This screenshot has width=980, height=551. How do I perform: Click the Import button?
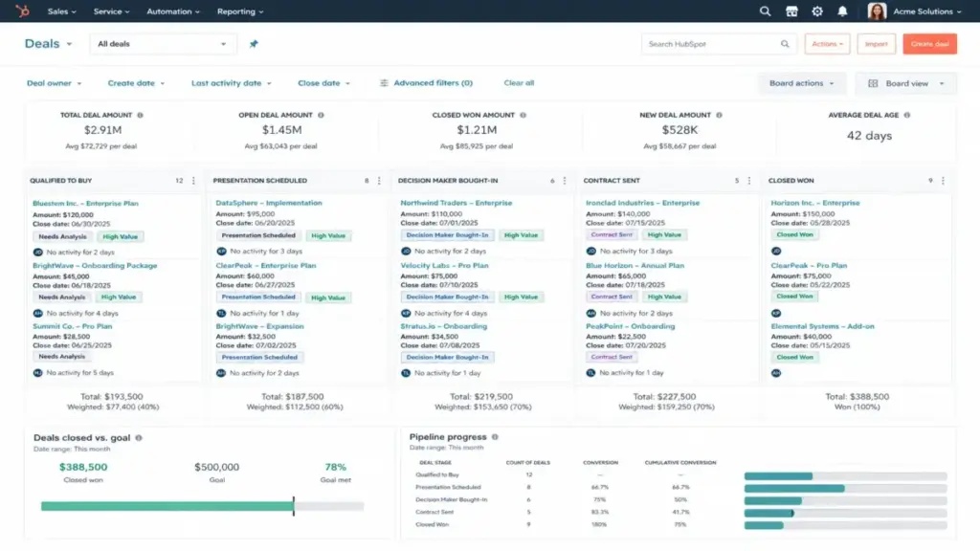coord(876,44)
